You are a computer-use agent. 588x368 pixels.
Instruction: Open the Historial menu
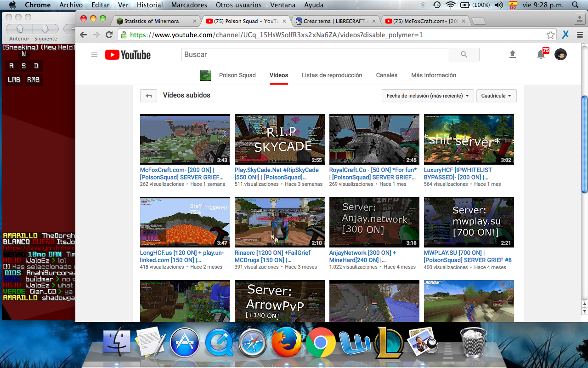[150, 5]
